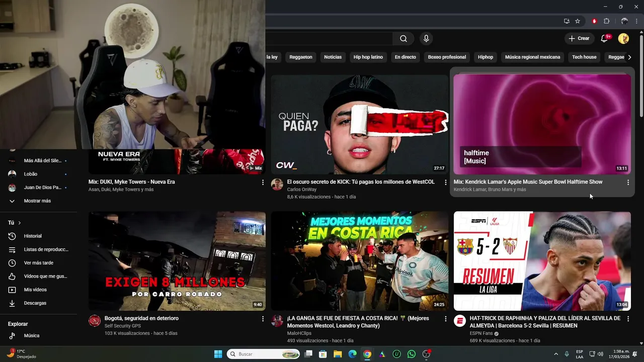Open Lobão subscription channel

pyautogui.click(x=38, y=174)
